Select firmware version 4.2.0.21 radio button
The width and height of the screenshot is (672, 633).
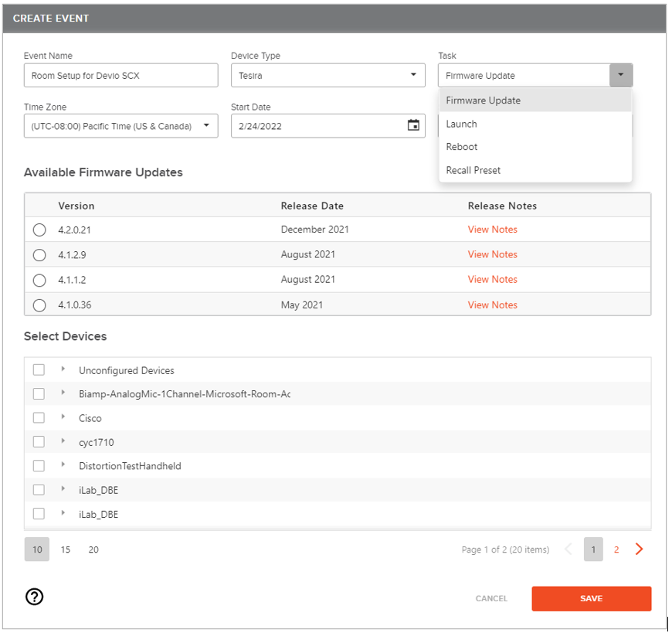(x=39, y=230)
